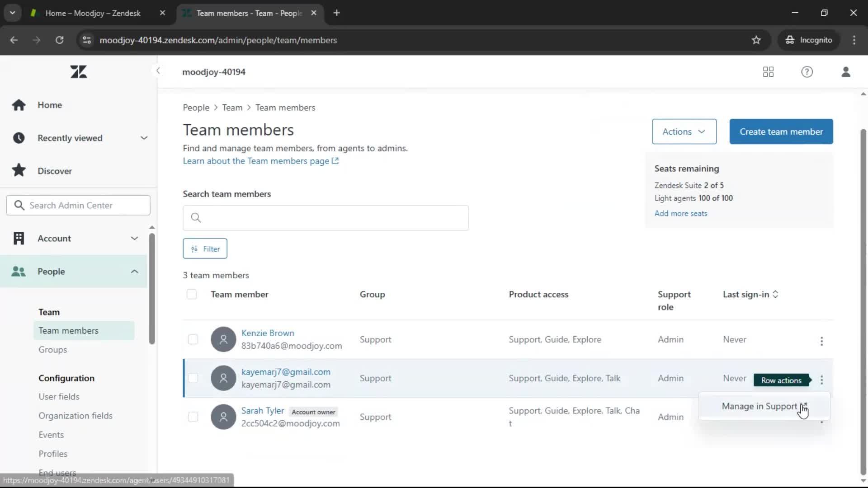Viewport: 868px width, 488px height.
Task: Click the Account building icon
Action: (19, 238)
